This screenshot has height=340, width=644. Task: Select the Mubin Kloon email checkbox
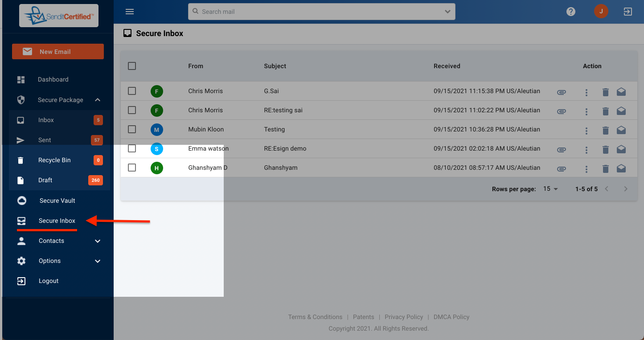(132, 129)
